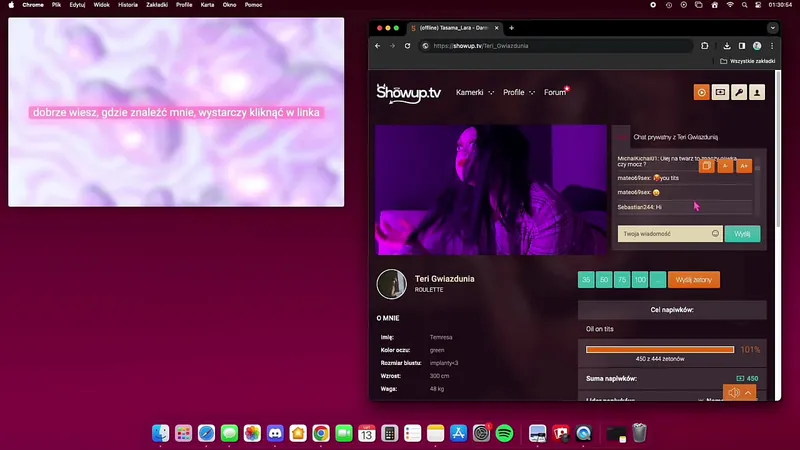Open a new tab with plus button
The image size is (800, 450).
[x=511, y=28]
